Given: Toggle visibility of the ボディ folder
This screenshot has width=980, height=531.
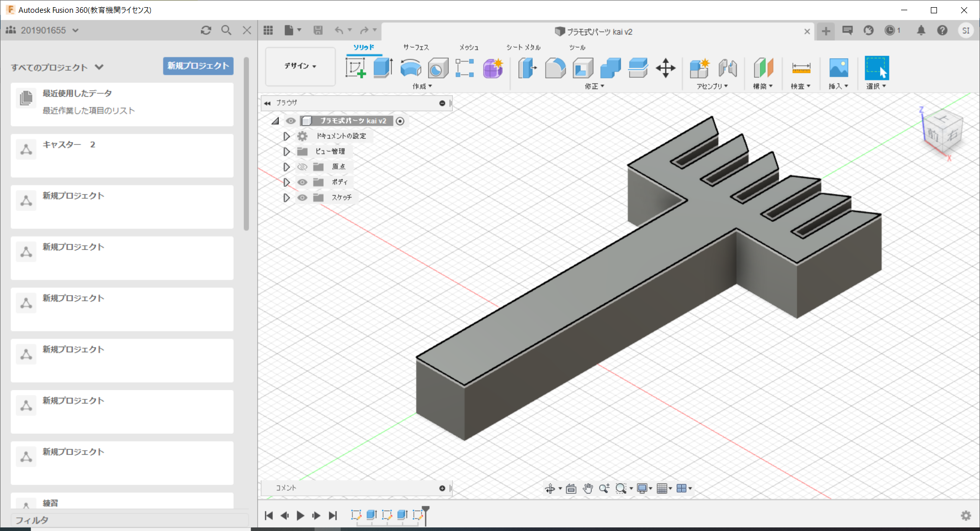Looking at the screenshot, I should click(x=302, y=182).
